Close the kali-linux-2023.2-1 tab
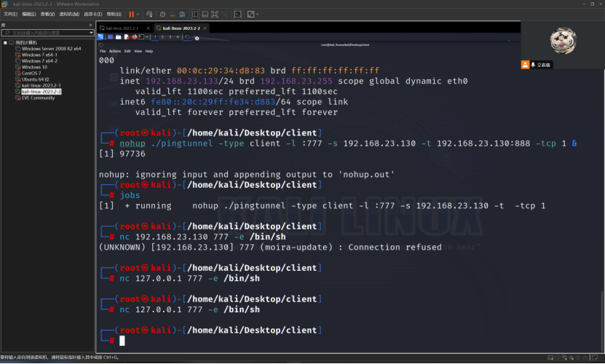Viewport: 605px width, 364px height. click(149, 28)
